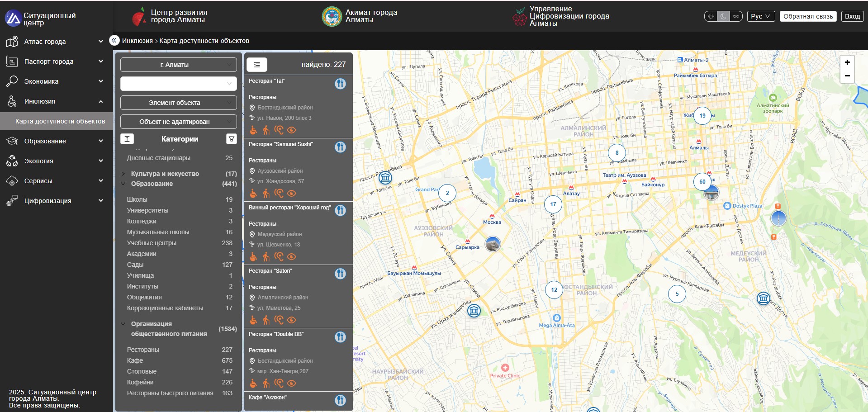Click the double-arrow icon beside the Инклюзия breadcrumb
This screenshot has width=868, height=412.
point(114,40)
